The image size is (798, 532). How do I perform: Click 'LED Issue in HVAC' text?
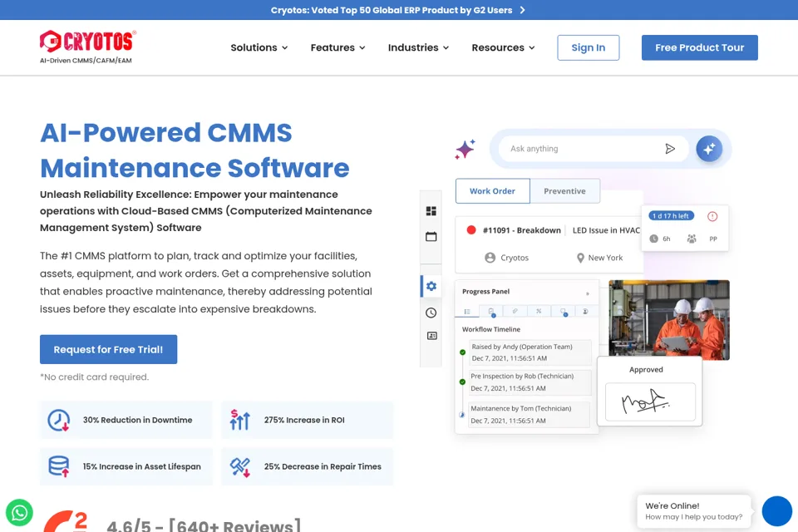[x=606, y=230]
